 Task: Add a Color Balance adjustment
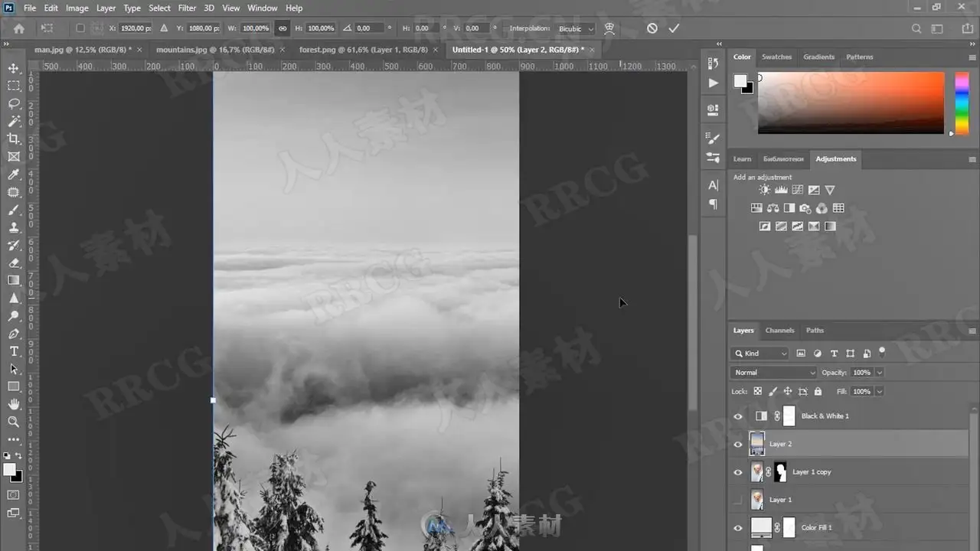coord(773,208)
